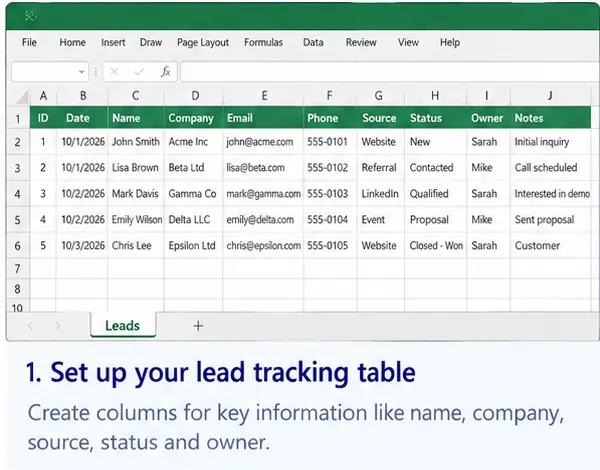Select the 555-0105 phone cell

(x=331, y=245)
